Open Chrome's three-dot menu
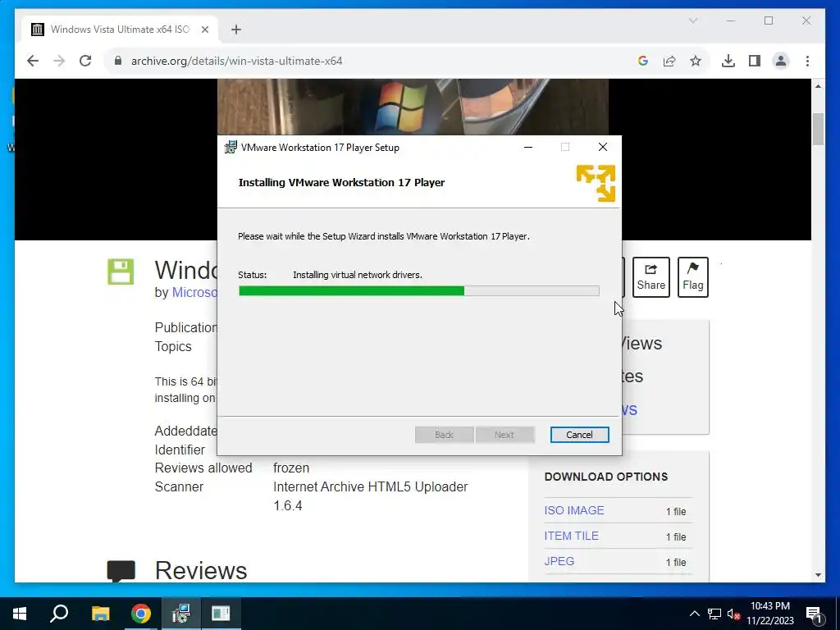The image size is (840, 630). pyautogui.click(x=807, y=61)
